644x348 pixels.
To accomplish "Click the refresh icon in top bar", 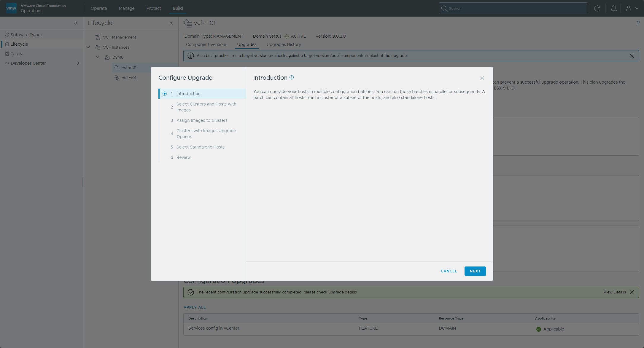I will coord(597,8).
